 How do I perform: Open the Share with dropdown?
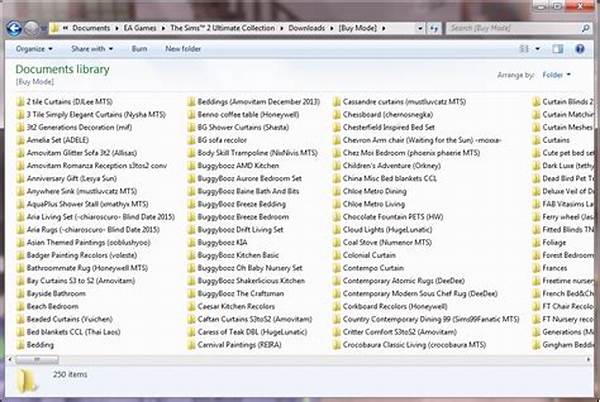pyautogui.click(x=92, y=49)
